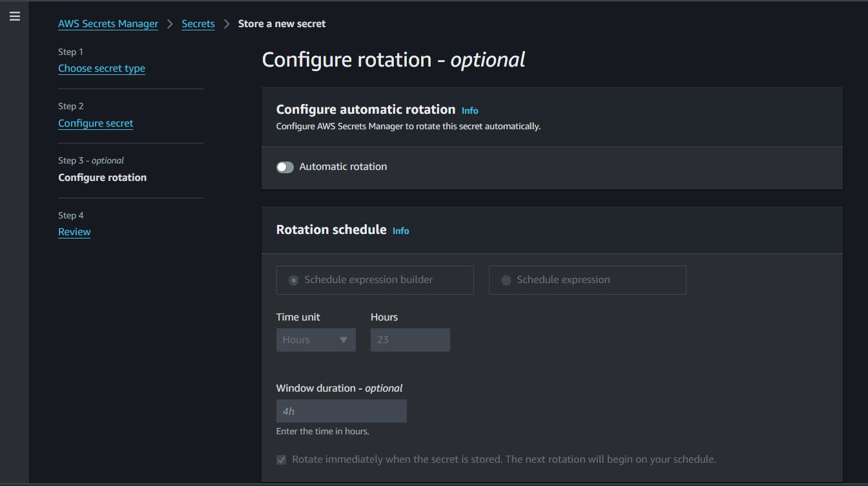This screenshot has height=486, width=868.
Task: Click the 'Store a new secret' breadcrumb text
Action: coord(282,24)
